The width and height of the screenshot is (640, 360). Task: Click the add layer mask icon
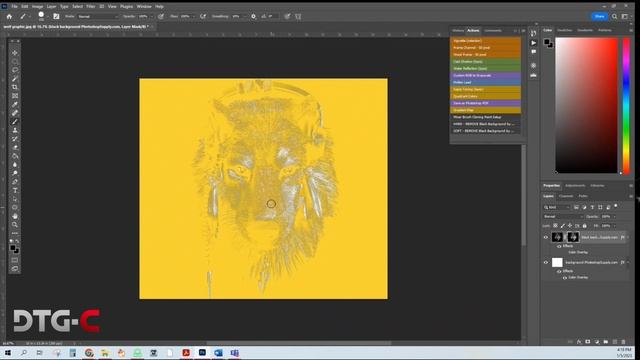(588, 342)
